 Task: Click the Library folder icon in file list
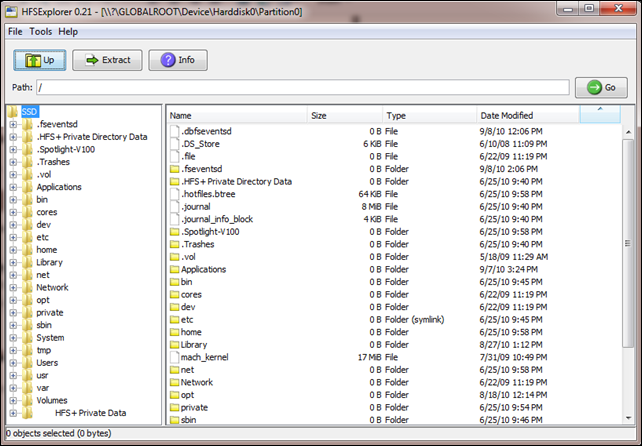point(175,345)
